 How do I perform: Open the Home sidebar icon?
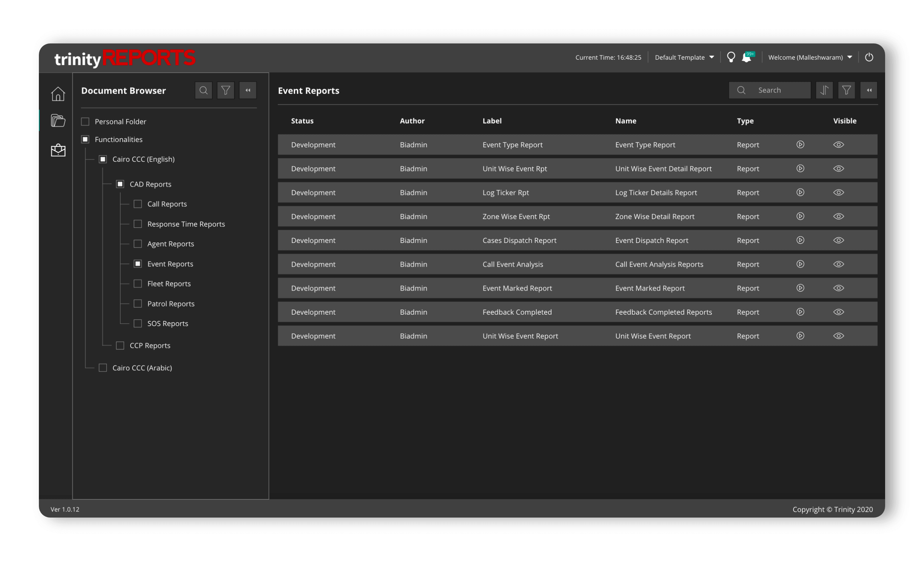point(58,93)
